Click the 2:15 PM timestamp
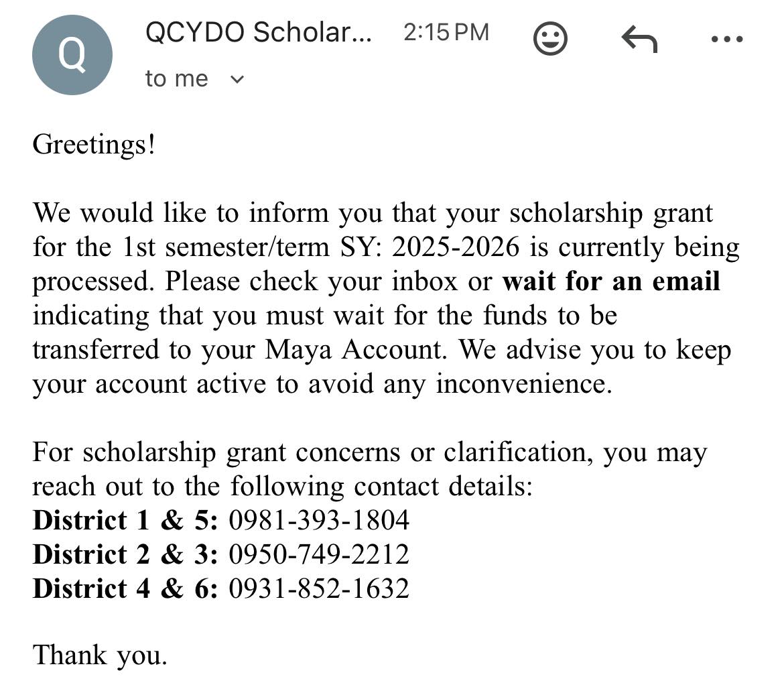Screen dimensions: 784x689 (x=446, y=32)
